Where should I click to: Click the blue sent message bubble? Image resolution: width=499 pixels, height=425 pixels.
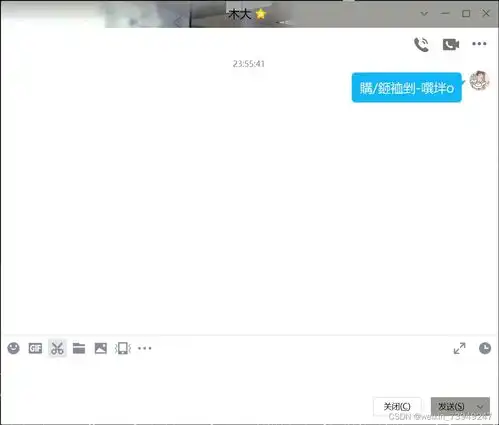tap(407, 88)
